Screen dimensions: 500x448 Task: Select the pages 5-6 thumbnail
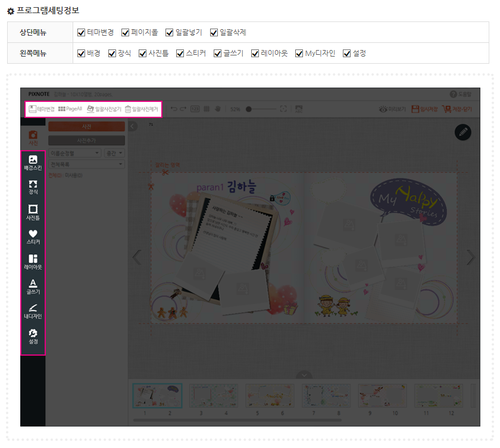270,396
